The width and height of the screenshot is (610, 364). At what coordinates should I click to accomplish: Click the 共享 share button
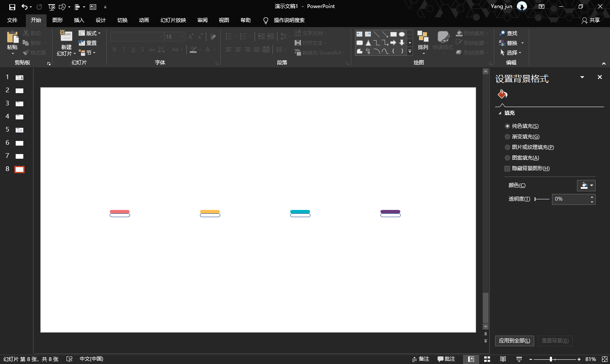pyautogui.click(x=591, y=20)
